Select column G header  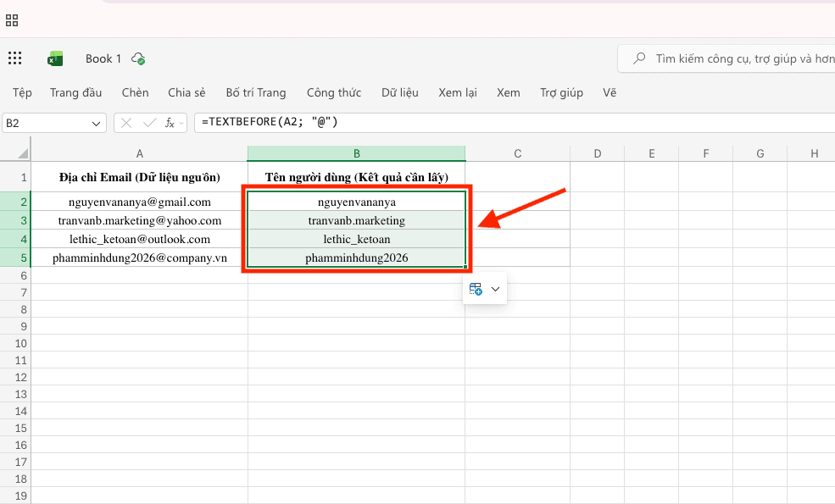(760, 154)
